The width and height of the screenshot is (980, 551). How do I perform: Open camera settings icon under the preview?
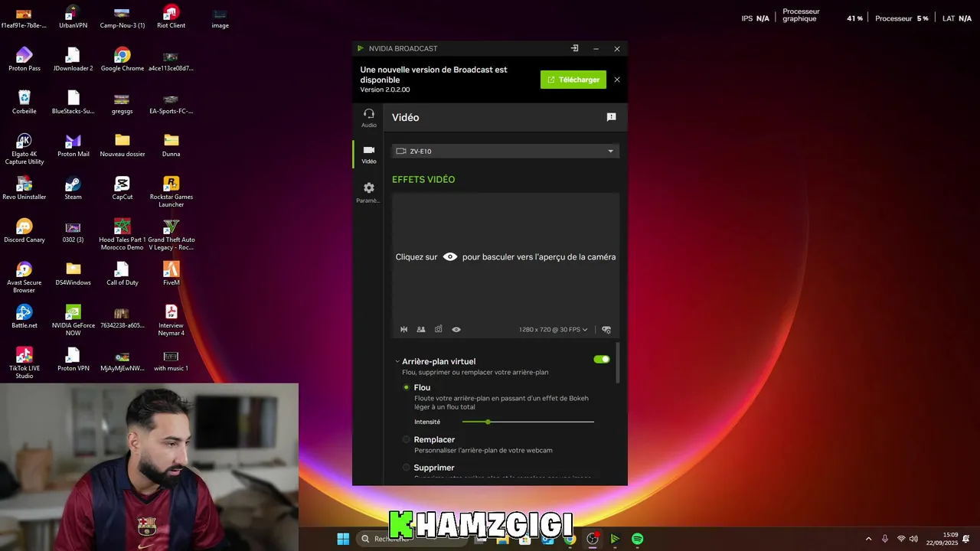coord(606,330)
